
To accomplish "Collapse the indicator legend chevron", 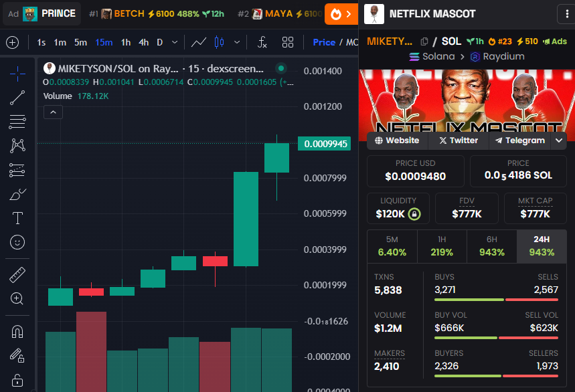I will pyautogui.click(x=53, y=112).
